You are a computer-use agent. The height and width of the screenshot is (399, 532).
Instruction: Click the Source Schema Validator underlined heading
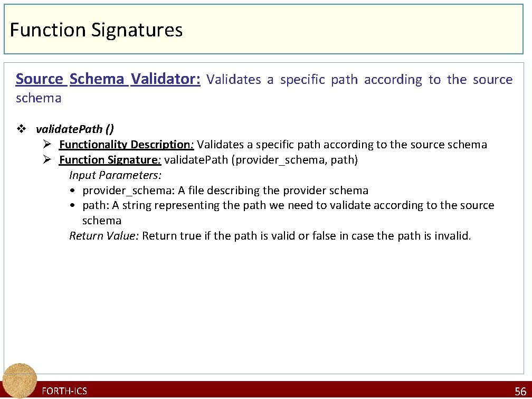click(x=108, y=79)
